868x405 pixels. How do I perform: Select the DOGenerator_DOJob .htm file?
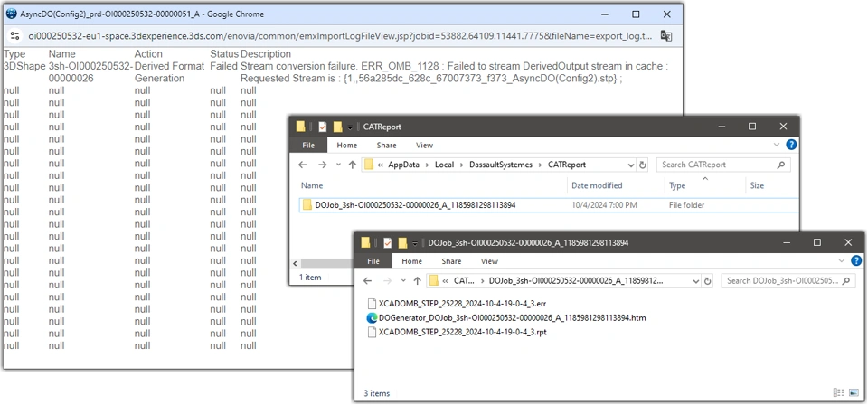coord(506,318)
